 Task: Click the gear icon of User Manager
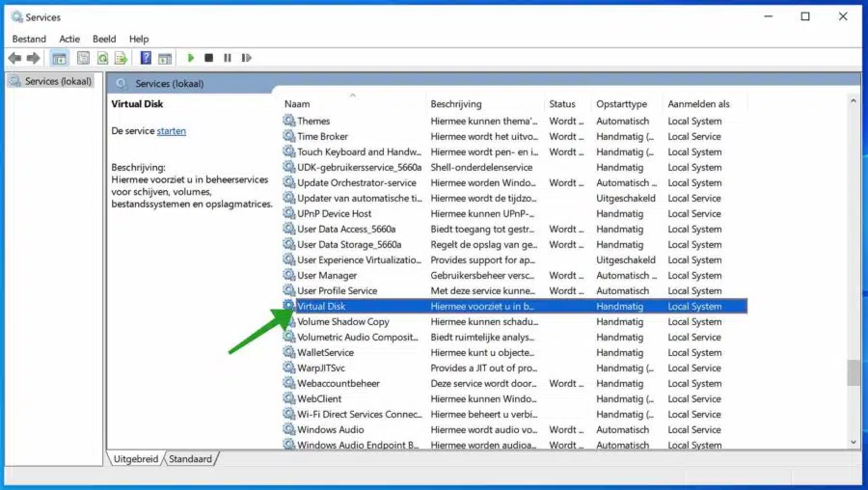pyautogui.click(x=289, y=275)
